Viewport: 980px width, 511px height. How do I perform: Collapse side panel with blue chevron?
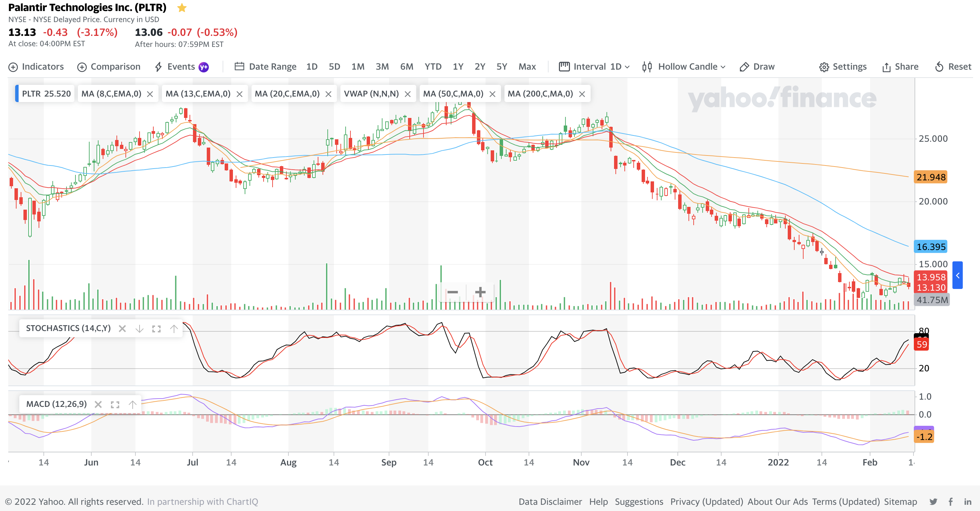958,275
